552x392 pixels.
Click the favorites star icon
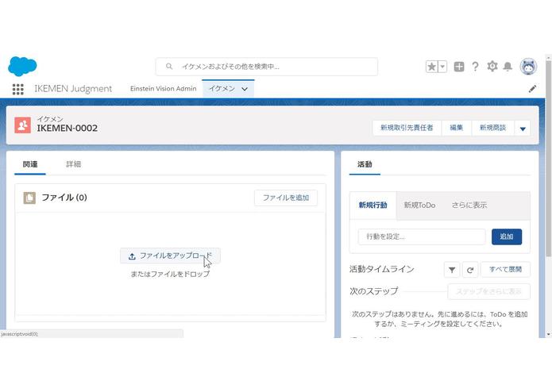click(431, 67)
